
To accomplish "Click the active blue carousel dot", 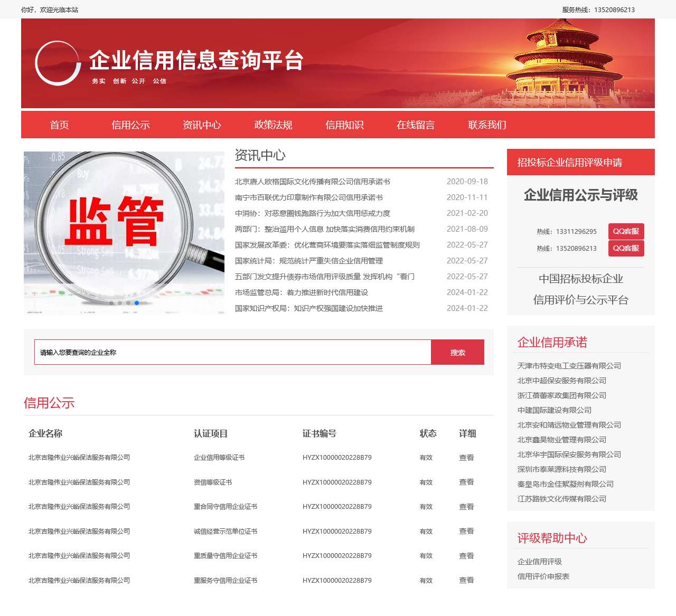I will tap(137, 303).
